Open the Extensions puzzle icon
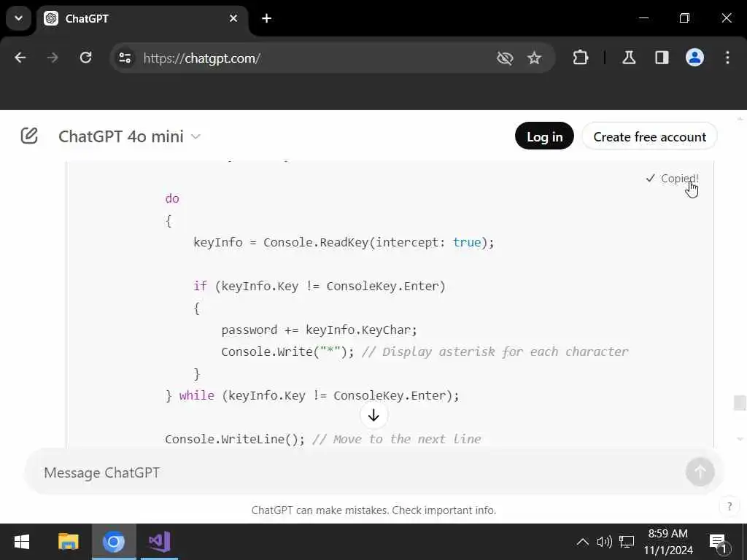Image resolution: width=747 pixels, height=560 pixels. [580, 58]
